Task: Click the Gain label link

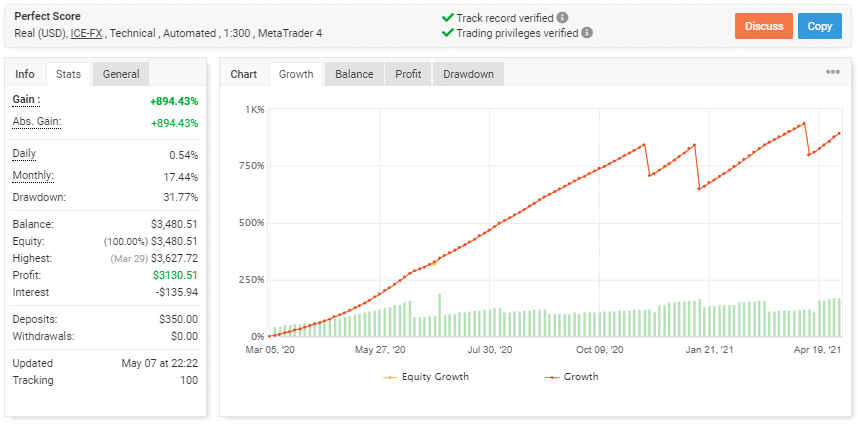Action: coord(26,100)
